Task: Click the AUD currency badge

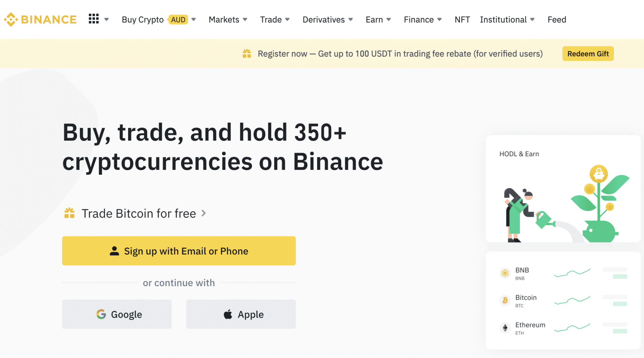Action: [x=178, y=20]
